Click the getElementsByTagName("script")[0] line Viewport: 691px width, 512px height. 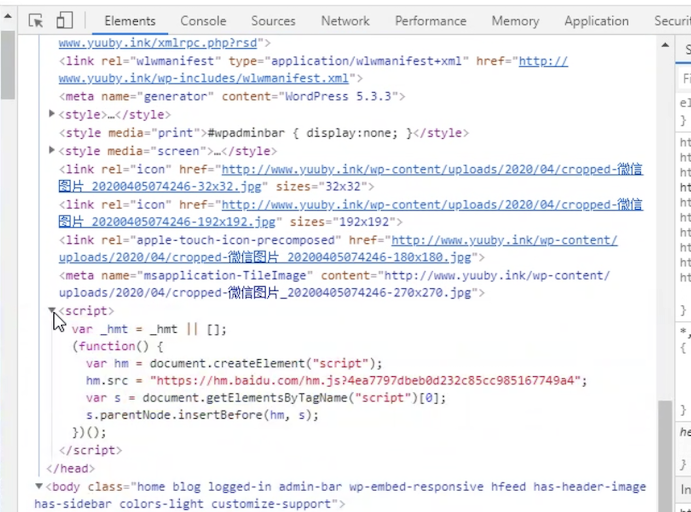click(266, 398)
